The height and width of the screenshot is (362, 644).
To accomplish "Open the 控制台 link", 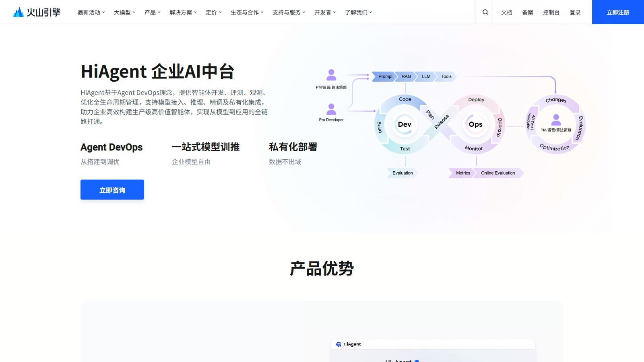I will [551, 12].
